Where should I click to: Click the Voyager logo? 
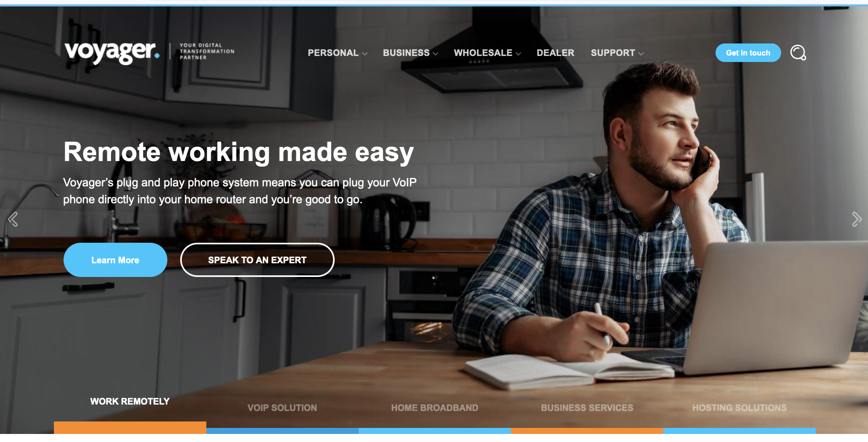[112, 52]
